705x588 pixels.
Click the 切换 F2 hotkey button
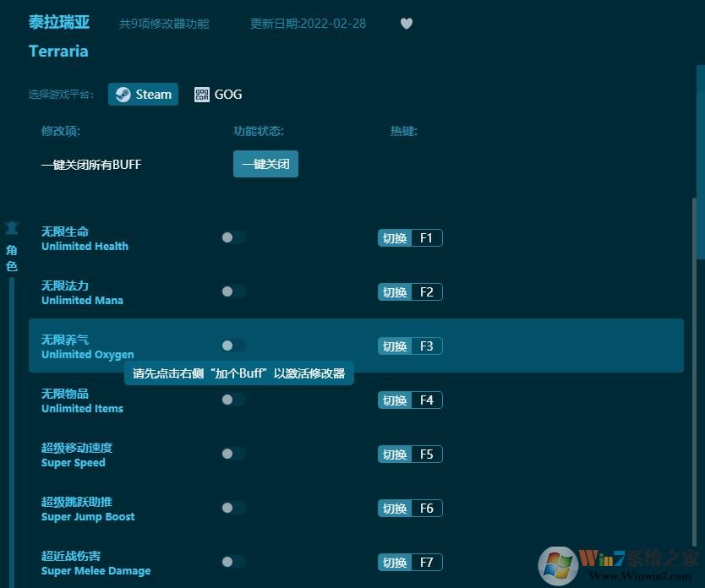[x=409, y=291]
